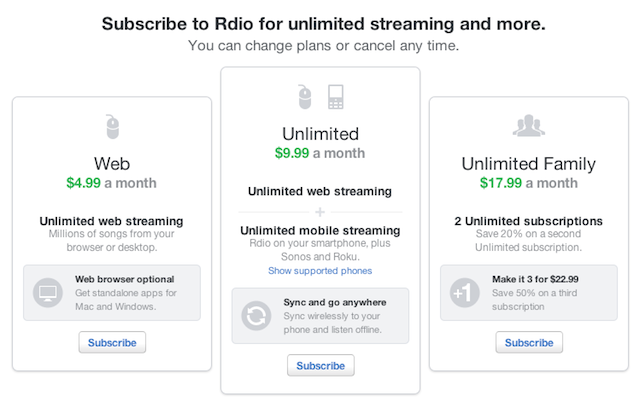
Task: Click the people group icon for Family plan
Action: pos(529,126)
